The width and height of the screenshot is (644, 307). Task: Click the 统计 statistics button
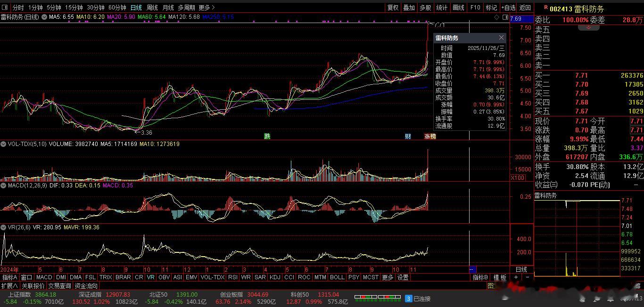click(x=442, y=8)
